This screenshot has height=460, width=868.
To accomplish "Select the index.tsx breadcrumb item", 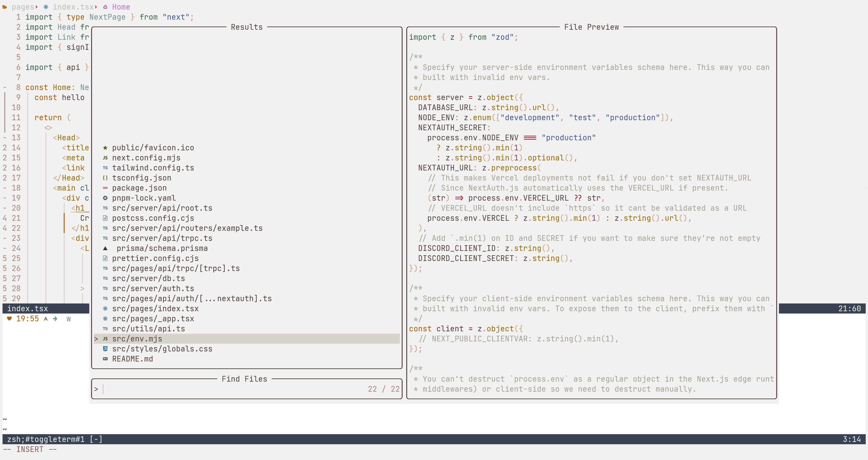I will click(x=73, y=7).
